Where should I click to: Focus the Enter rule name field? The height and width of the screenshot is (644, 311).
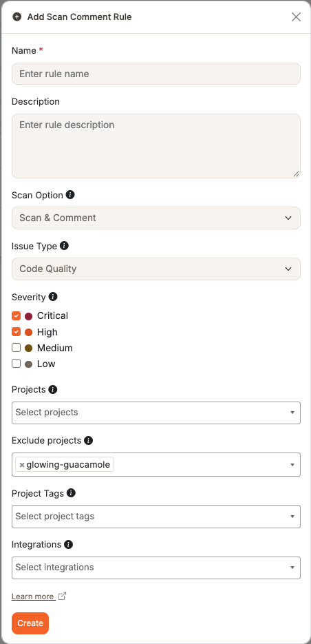tap(156, 74)
